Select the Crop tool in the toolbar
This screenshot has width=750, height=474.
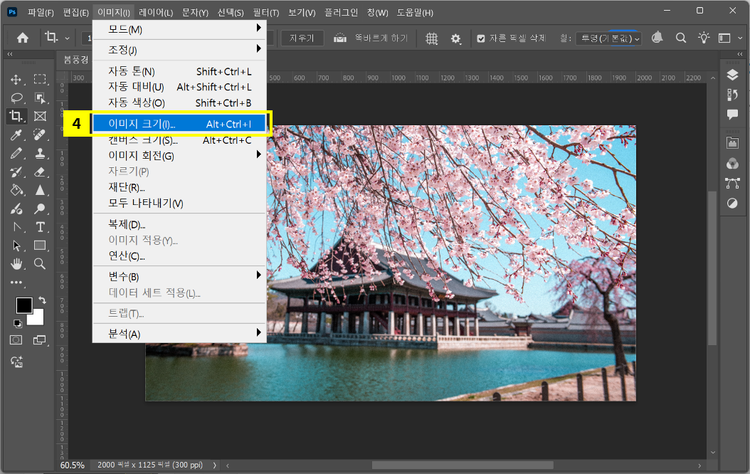pos(17,116)
